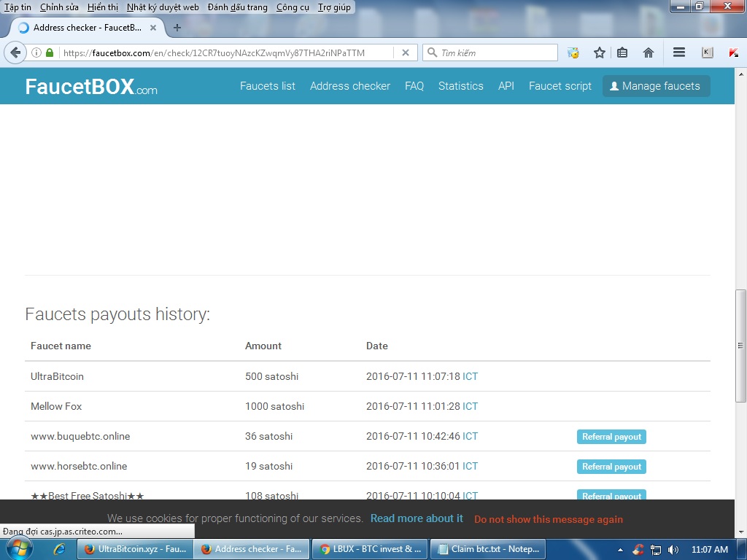The image size is (747, 560).
Task: Open Address checker nav link
Action: tap(349, 86)
